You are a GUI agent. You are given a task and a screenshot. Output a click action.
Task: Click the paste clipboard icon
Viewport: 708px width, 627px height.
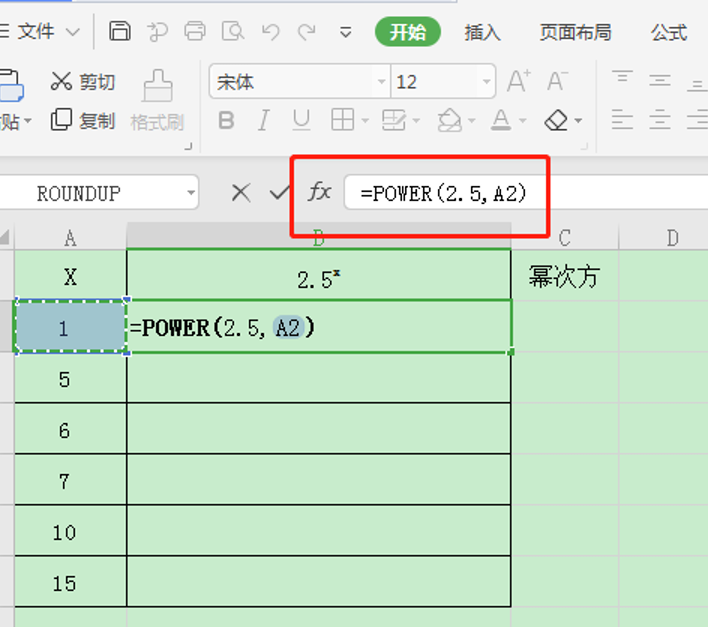[11, 86]
